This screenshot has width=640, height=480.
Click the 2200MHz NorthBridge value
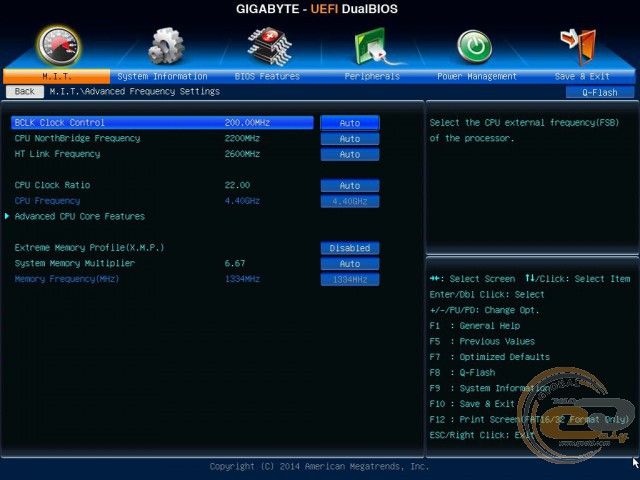pyautogui.click(x=242, y=138)
